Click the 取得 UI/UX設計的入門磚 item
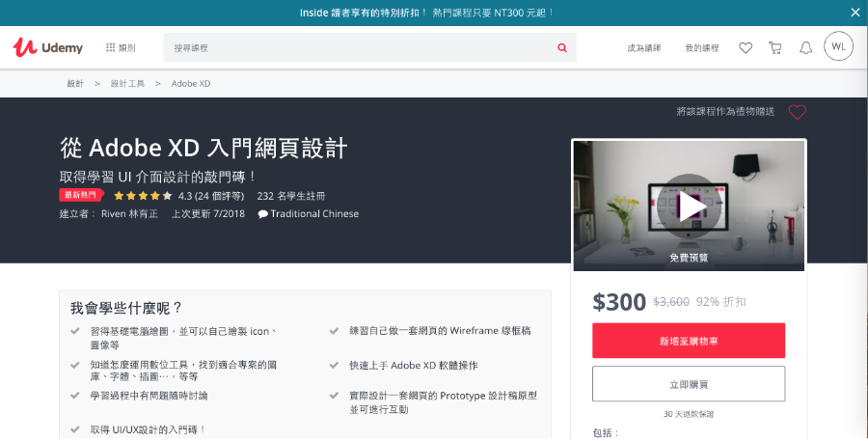 coord(148,429)
